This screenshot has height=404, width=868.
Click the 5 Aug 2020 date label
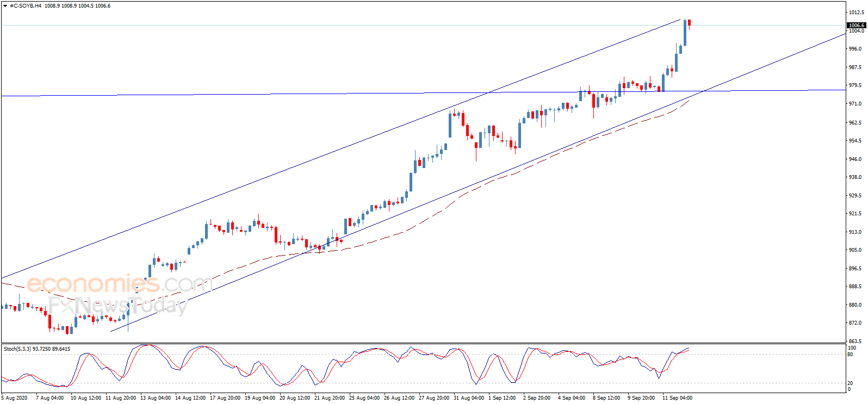(x=15, y=398)
